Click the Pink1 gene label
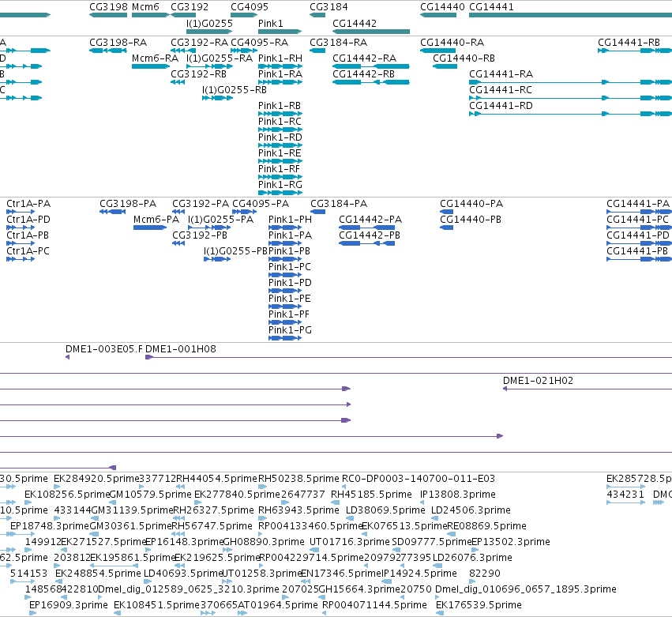The image size is (672, 617). 270,23
